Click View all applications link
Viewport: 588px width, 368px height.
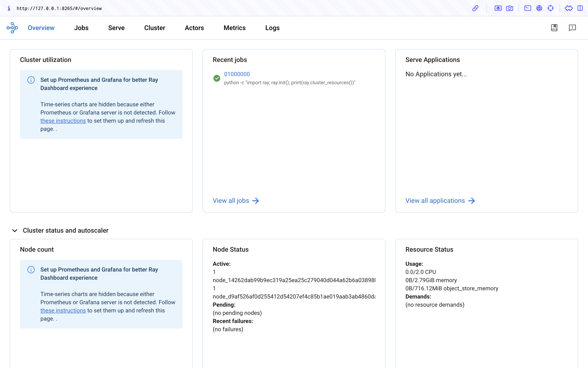point(435,201)
